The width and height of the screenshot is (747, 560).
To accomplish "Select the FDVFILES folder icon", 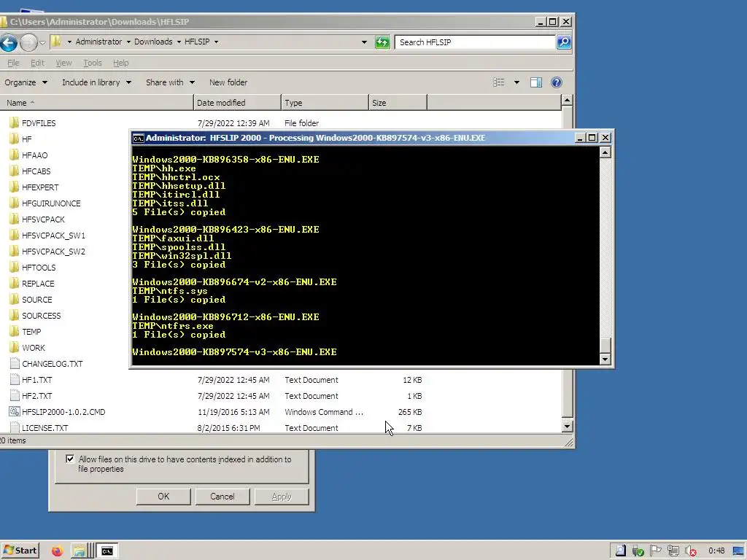I will pos(15,122).
